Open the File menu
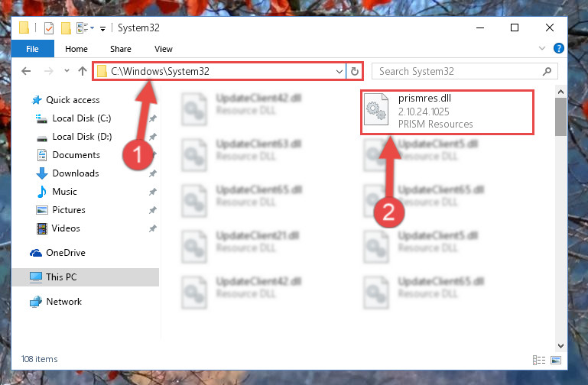The width and height of the screenshot is (588, 385). 33,49
